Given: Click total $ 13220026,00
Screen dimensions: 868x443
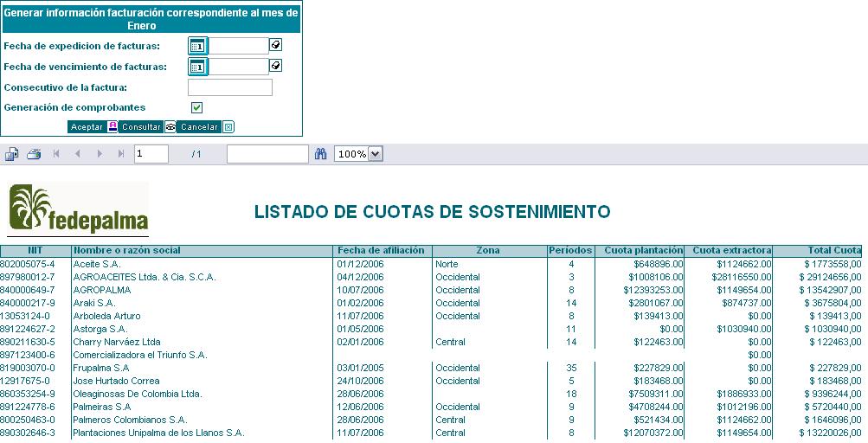Looking at the screenshot, I should coord(831,433).
